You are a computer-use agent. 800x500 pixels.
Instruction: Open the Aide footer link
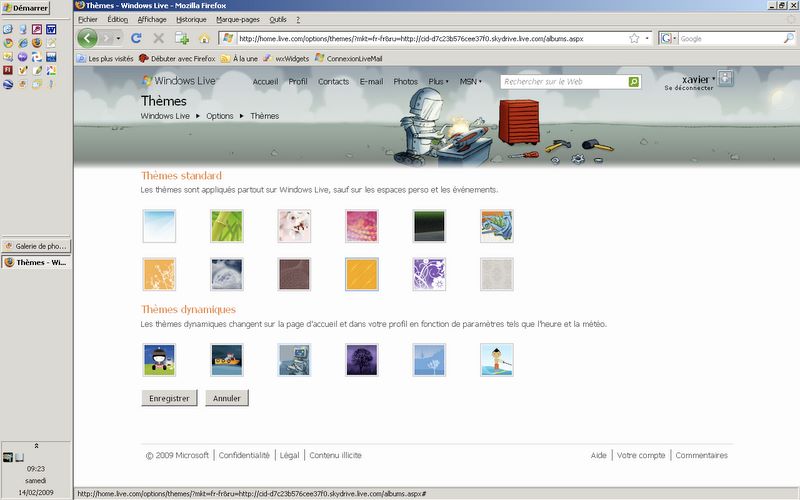point(598,455)
